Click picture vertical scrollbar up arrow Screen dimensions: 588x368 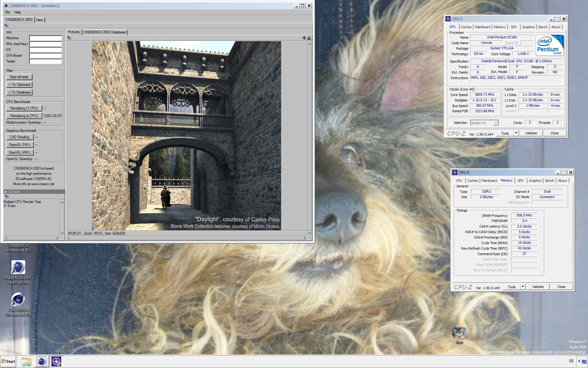pos(310,44)
